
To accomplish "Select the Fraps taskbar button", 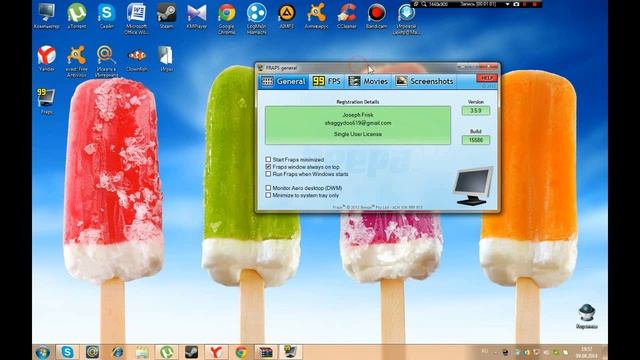I will coord(290,352).
